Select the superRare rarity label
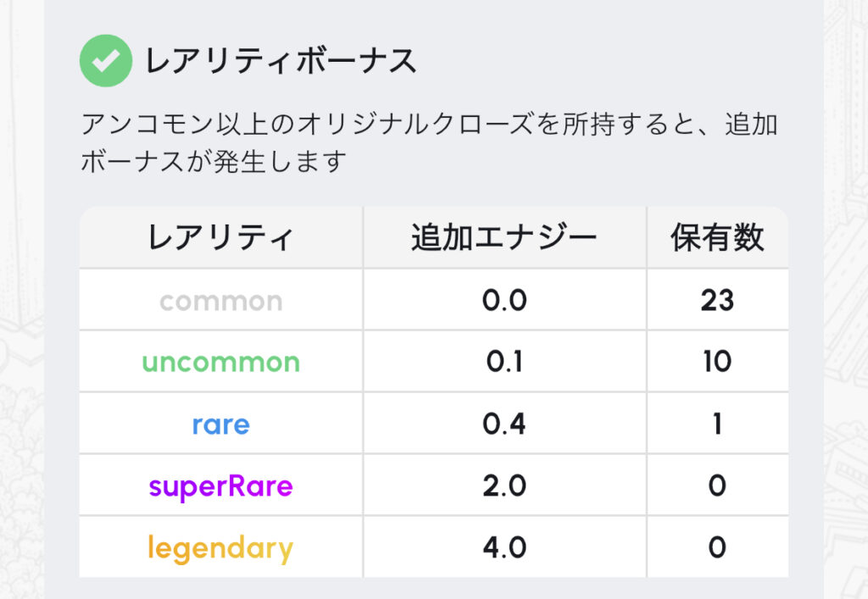 coord(221,486)
